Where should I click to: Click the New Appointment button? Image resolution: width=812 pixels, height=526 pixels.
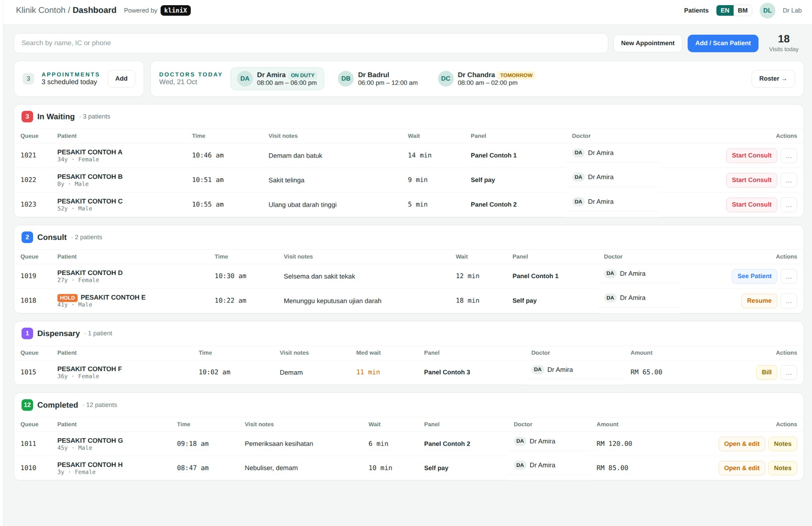(x=648, y=43)
